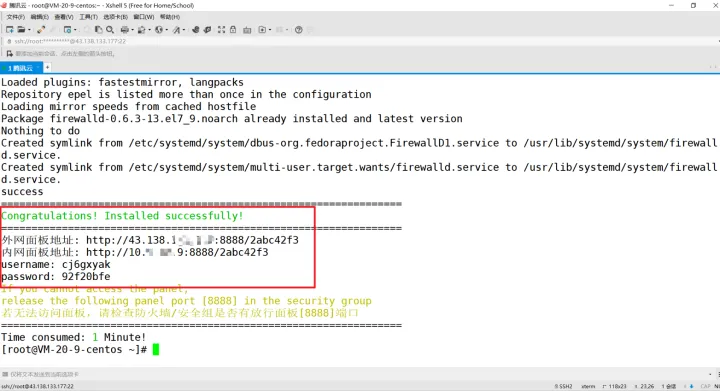Click the padlock lock-screen icon

(233, 30)
